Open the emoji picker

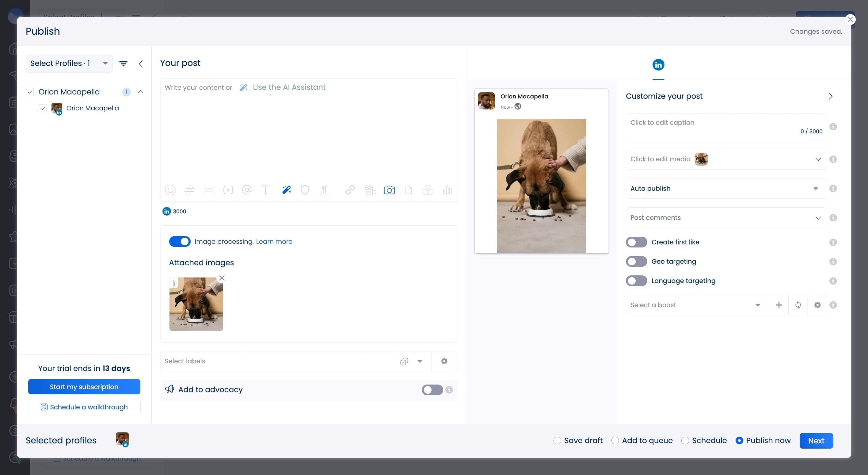170,190
